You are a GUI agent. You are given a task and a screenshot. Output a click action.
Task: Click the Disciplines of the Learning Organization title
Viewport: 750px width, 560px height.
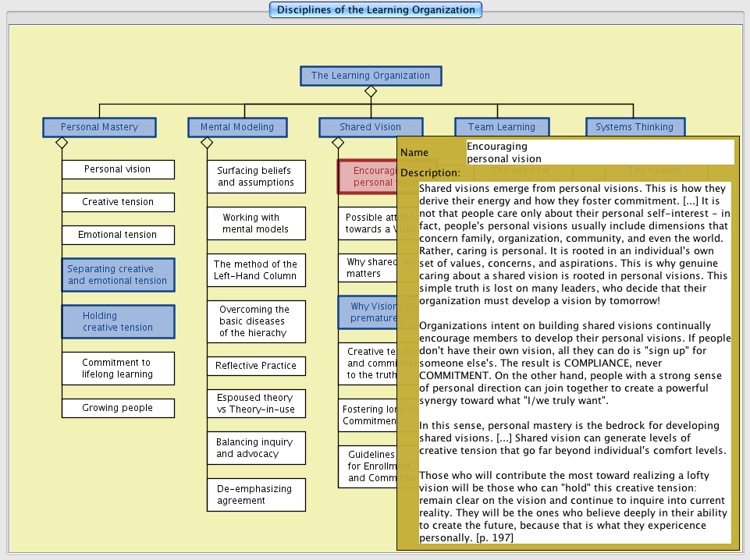click(375, 10)
